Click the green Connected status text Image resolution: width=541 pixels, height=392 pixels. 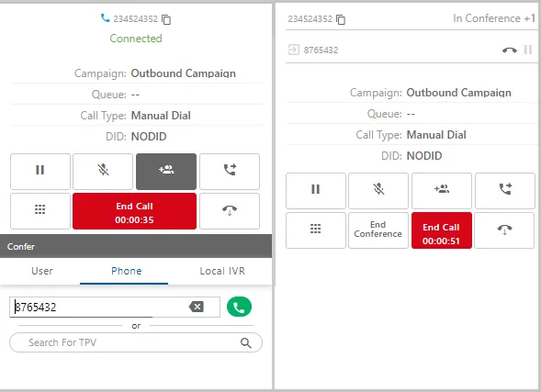[136, 39]
